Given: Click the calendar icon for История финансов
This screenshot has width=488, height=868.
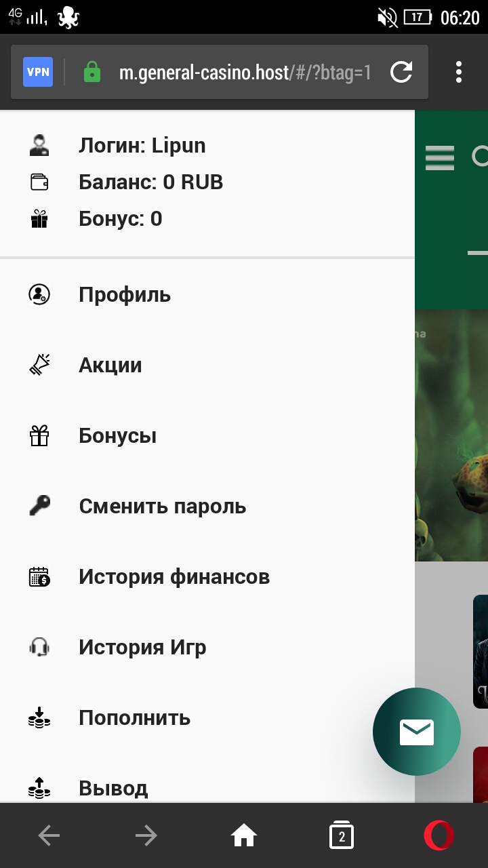Looking at the screenshot, I should [39, 576].
